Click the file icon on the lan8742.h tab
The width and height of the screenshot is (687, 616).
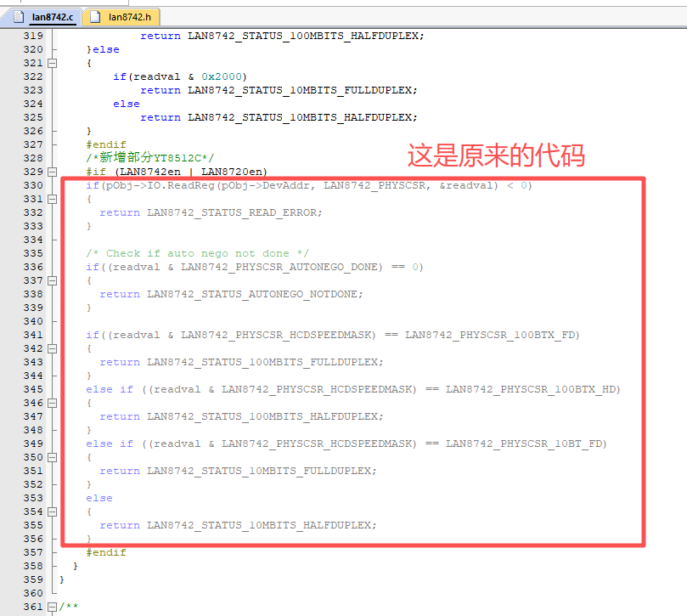point(94,17)
